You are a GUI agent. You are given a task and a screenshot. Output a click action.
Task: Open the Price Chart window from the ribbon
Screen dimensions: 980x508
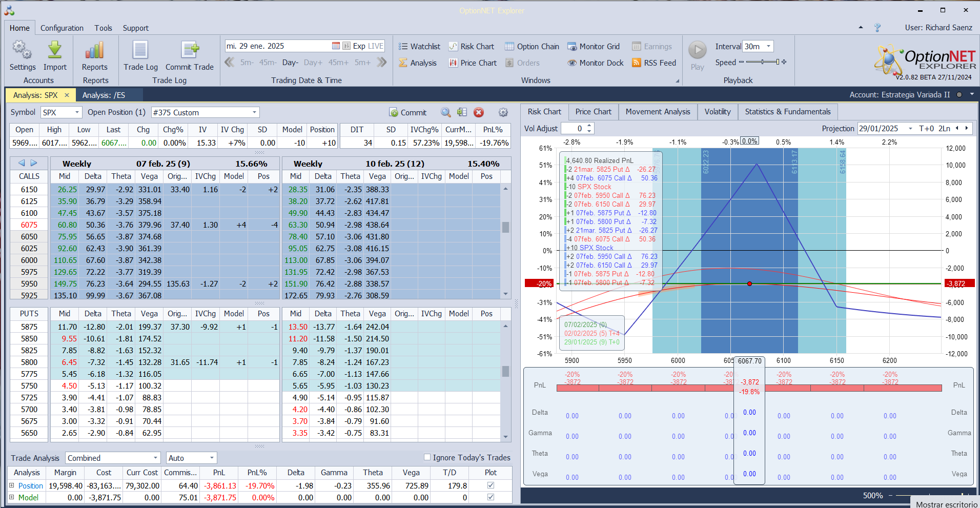point(473,63)
